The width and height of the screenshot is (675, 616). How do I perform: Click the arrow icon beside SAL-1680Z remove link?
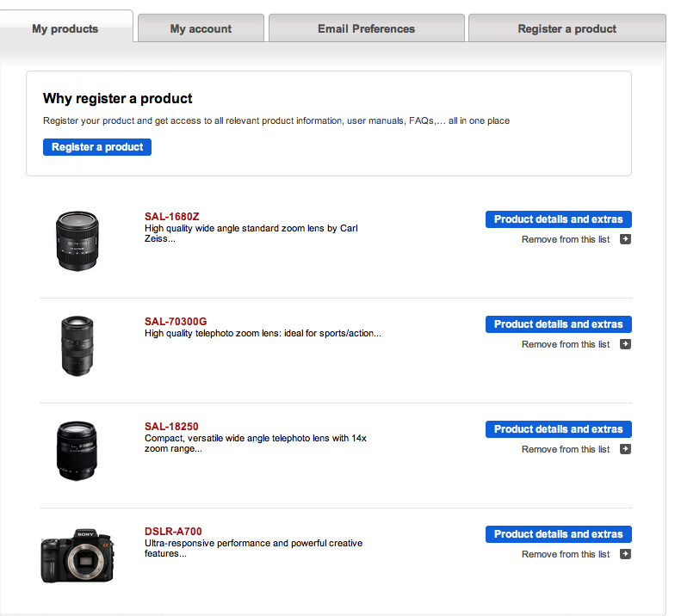(626, 240)
